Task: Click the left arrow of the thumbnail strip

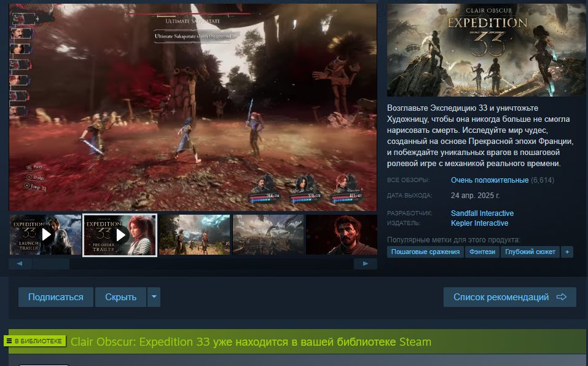Action: 20,263
